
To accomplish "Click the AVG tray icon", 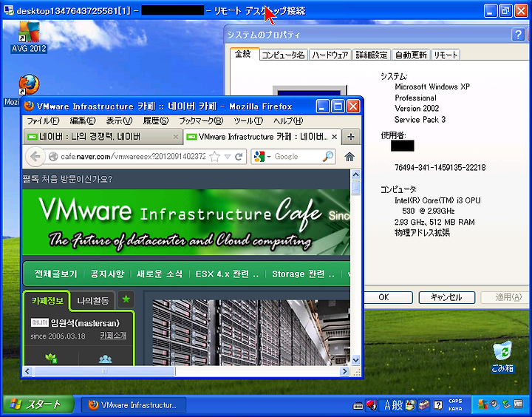I will click(x=482, y=404).
